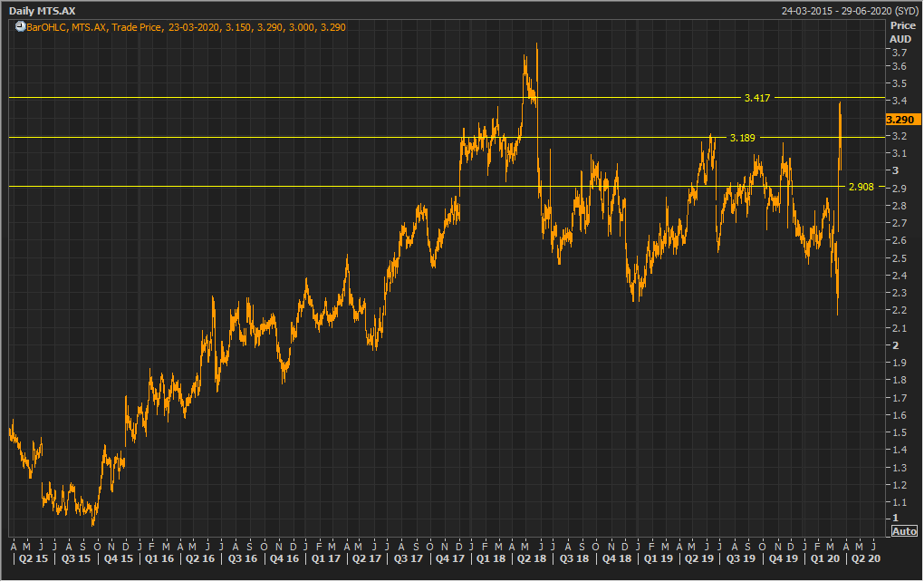Viewport: 924px width, 582px height.
Task: Click the Price AUD axis header
Action: point(901,33)
